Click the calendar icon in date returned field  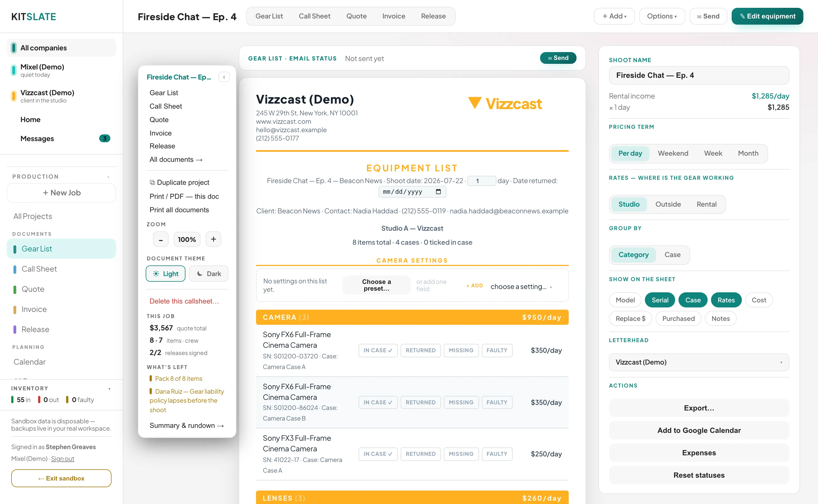pyautogui.click(x=438, y=192)
